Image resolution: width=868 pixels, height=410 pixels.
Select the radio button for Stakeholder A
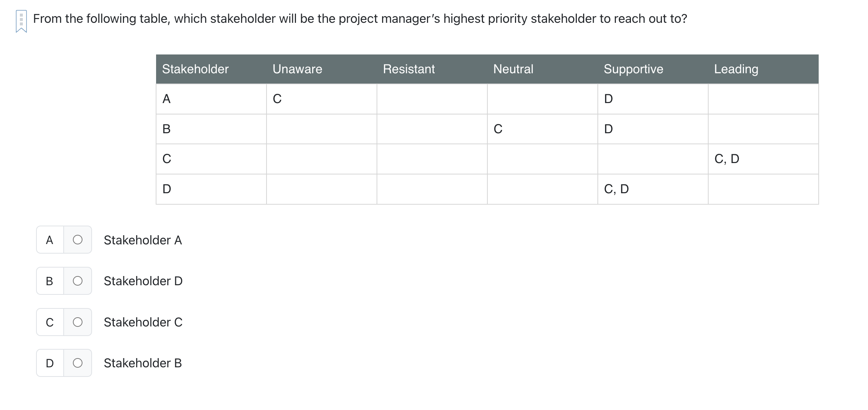tap(78, 240)
